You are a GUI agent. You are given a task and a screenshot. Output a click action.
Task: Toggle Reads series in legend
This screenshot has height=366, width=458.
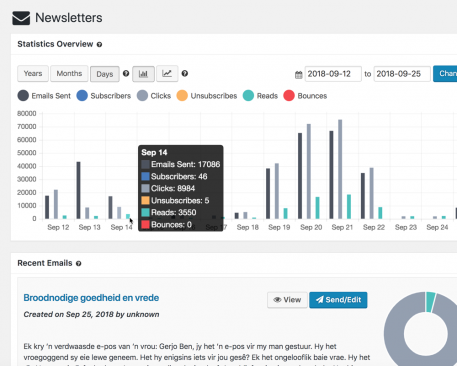pyautogui.click(x=260, y=96)
